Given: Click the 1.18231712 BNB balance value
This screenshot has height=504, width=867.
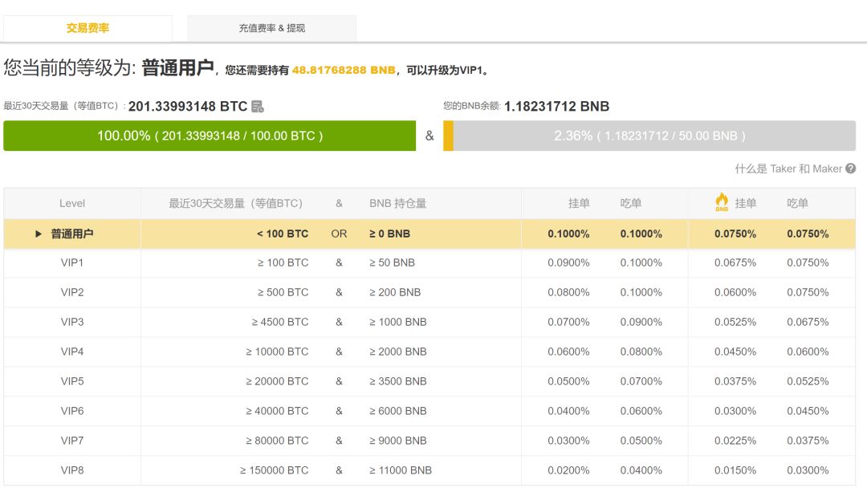Looking at the screenshot, I should tap(556, 106).
